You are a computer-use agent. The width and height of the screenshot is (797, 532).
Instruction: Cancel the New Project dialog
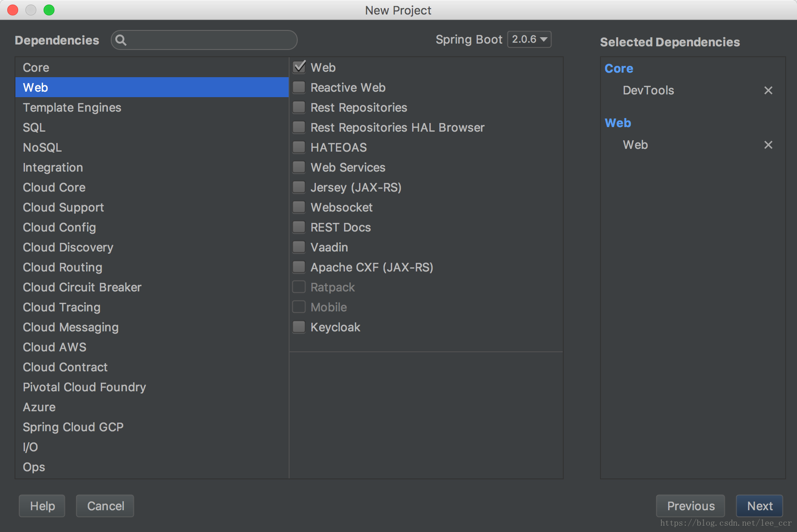[x=105, y=506]
